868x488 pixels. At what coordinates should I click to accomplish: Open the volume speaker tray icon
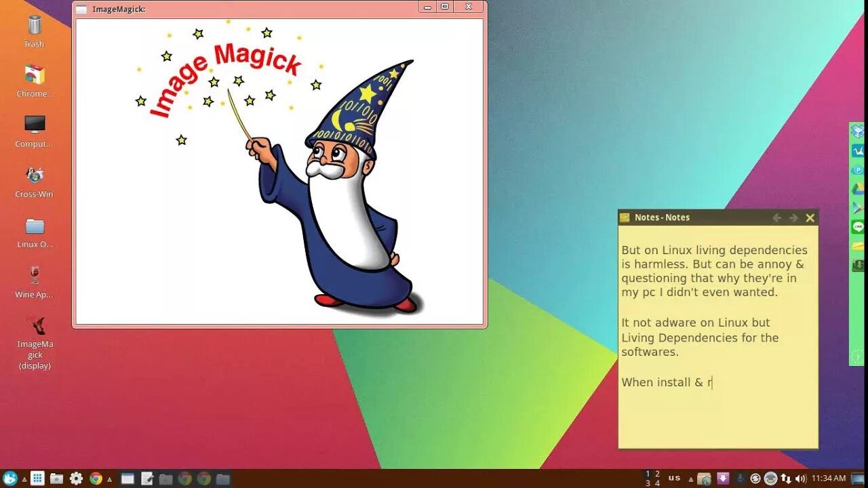[801, 479]
